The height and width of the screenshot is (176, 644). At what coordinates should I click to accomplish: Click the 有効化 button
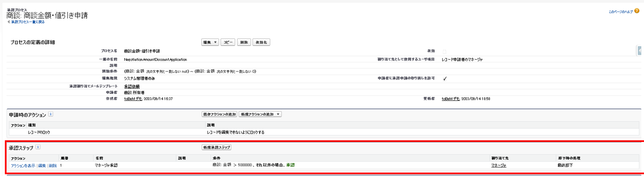(261, 42)
